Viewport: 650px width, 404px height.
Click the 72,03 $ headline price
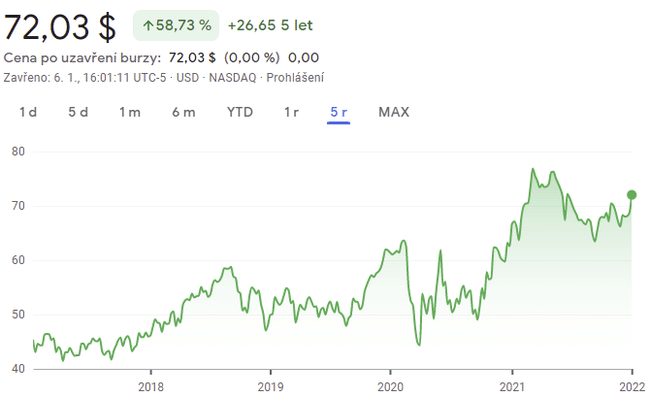pos(62,25)
